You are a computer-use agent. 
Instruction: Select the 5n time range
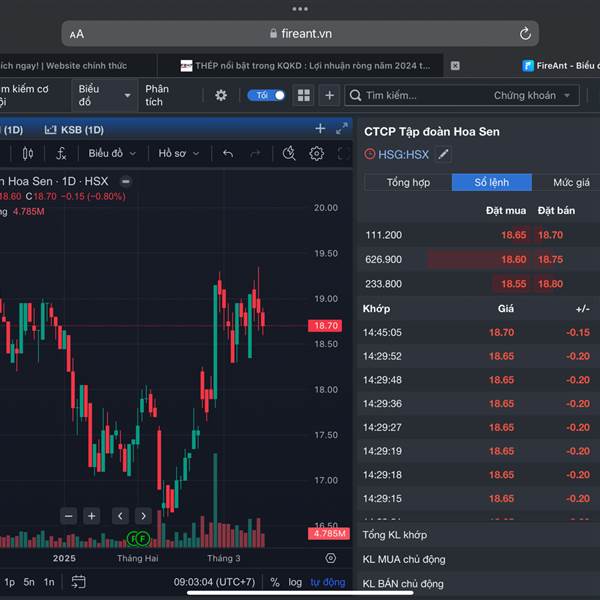(x=29, y=582)
